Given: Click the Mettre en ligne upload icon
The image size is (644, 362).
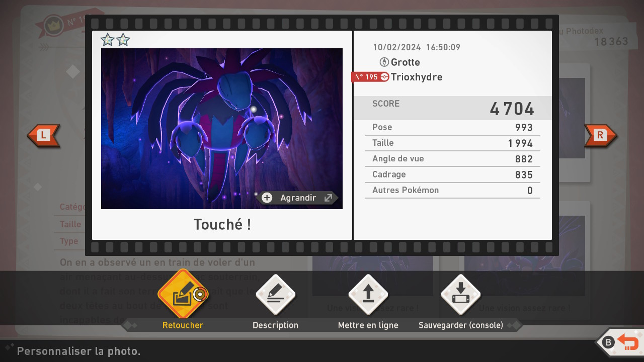Looking at the screenshot, I should tap(368, 295).
